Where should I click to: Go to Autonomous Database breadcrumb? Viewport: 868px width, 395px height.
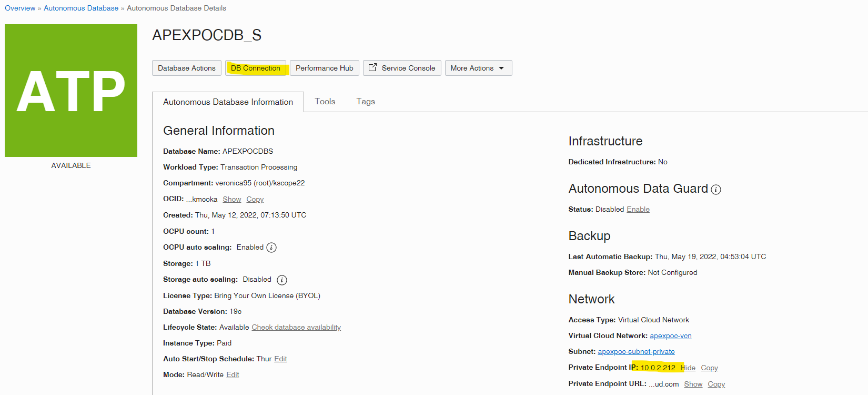pyautogui.click(x=81, y=8)
